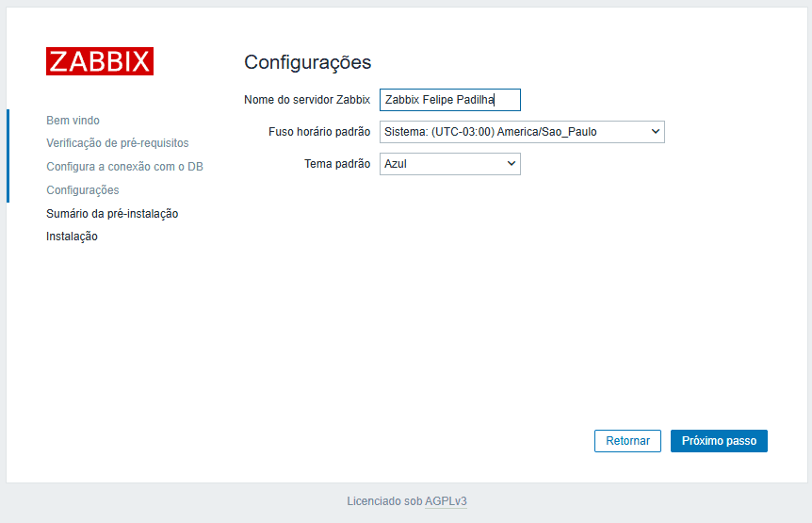Open the default theme dropdown showing Azul
812x523 pixels.
450,164
